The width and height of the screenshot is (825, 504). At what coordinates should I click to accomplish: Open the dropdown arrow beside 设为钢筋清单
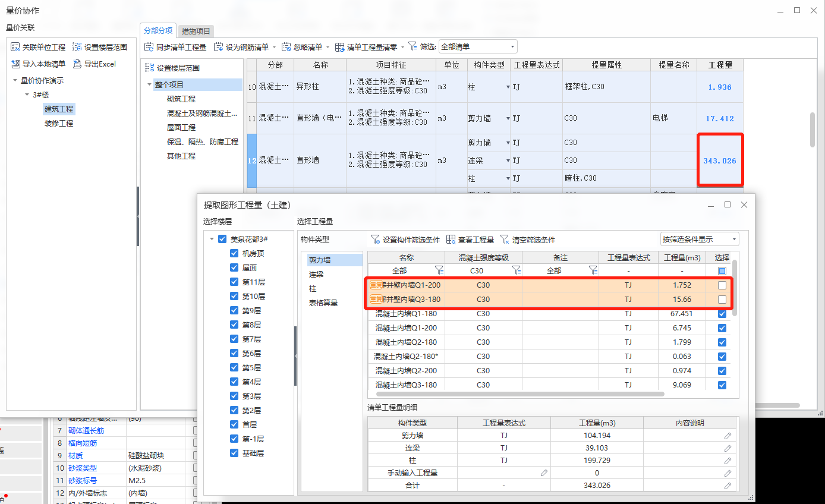[275, 47]
